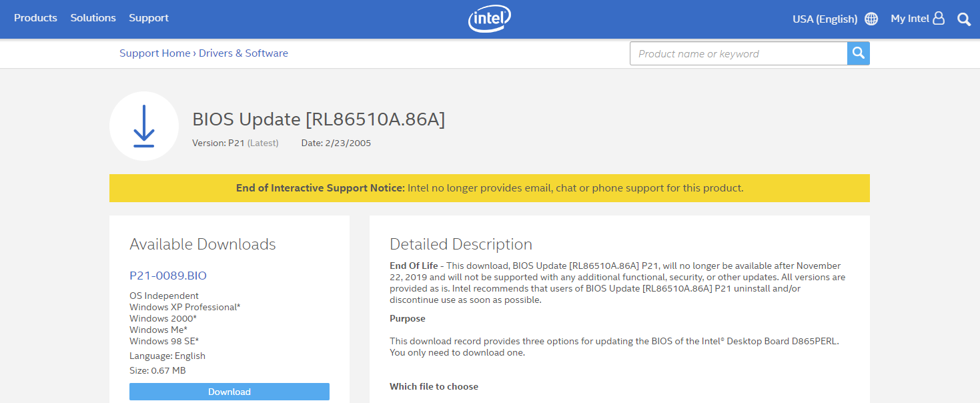Click the Windows 2000* entry

tap(163, 318)
